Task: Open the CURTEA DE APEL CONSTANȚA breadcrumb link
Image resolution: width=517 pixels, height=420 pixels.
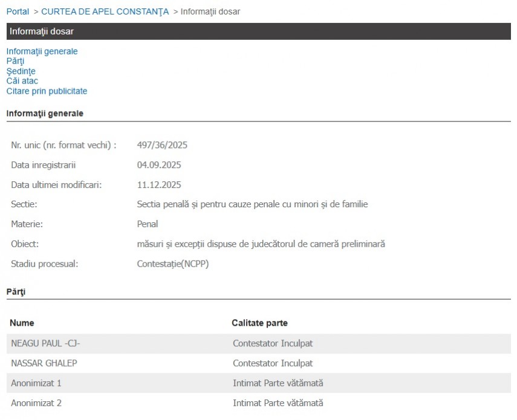Action: coord(105,11)
